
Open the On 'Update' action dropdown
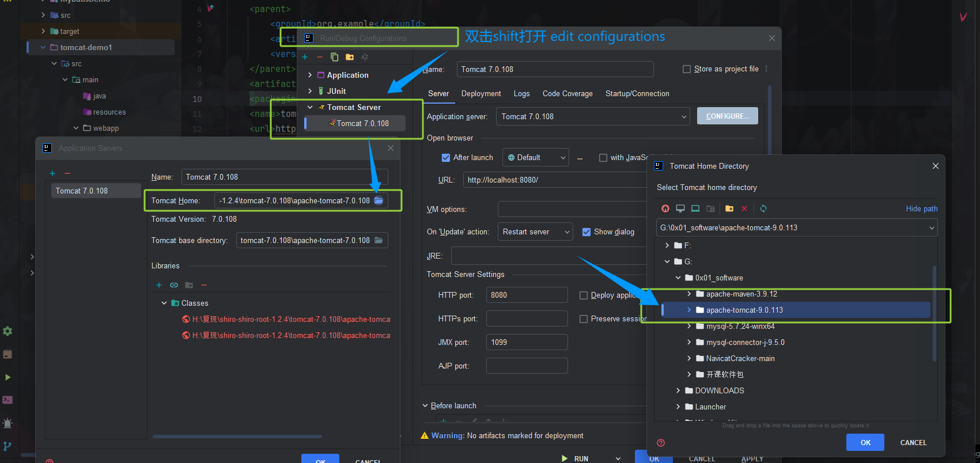[535, 232]
